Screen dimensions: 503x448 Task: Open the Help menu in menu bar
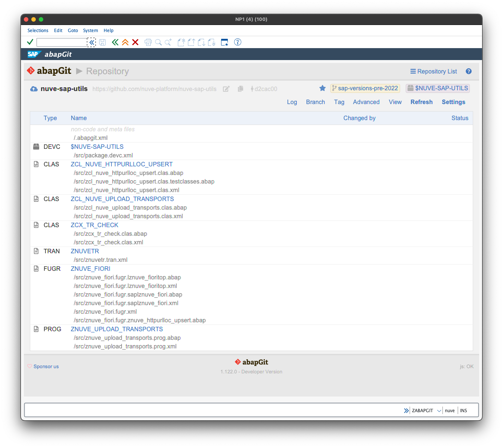[x=109, y=31]
